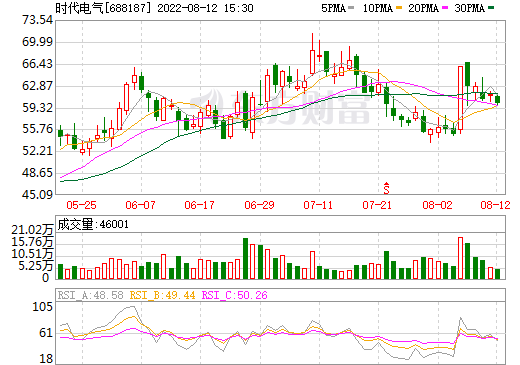Select the 08-12 date label
This screenshot has height=365, width=520.
click(x=495, y=205)
